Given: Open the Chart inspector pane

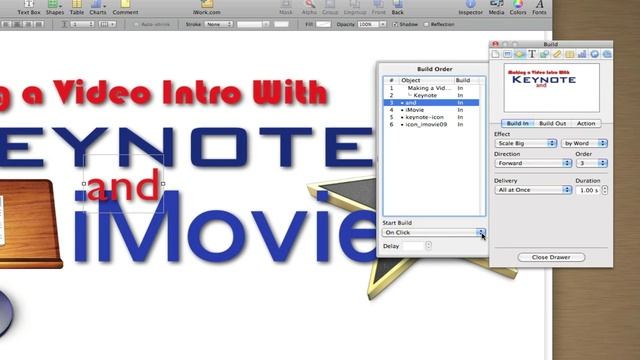Looking at the screenshot, I should (x=582, y=54).
